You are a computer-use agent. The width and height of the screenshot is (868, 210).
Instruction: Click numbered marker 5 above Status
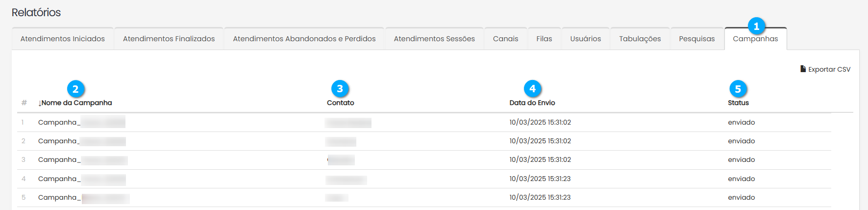coord(738,89)
